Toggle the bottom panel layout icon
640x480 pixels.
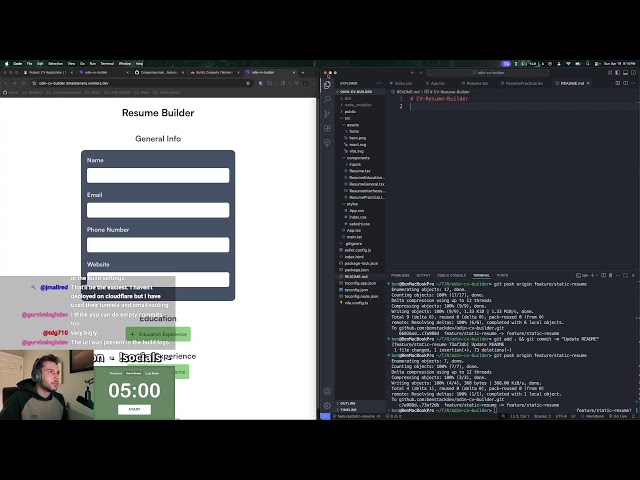pos(625,73)
